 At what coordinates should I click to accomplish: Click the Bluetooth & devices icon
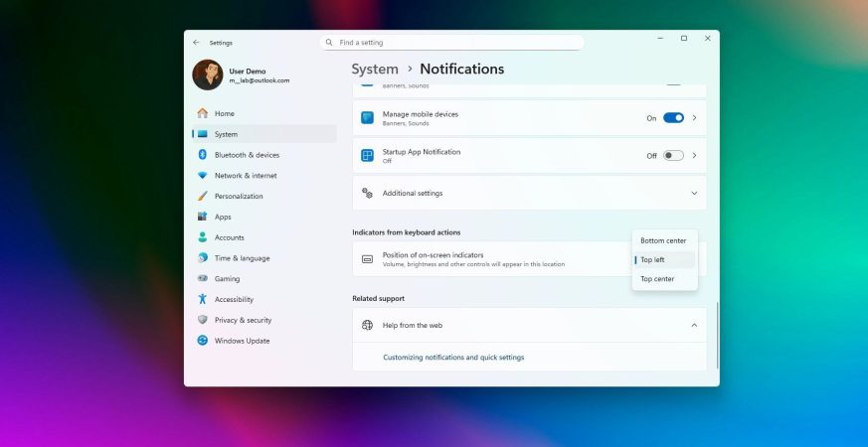click(x=202, y=155)
